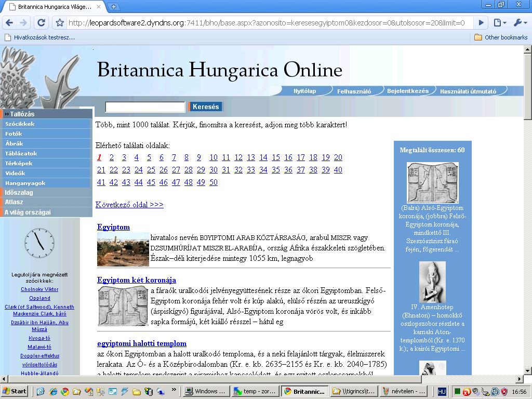Screen dimensions: 532x399
Task: Launch Internet Explorer from Quick Launch
Action: (x=54, y=392)
